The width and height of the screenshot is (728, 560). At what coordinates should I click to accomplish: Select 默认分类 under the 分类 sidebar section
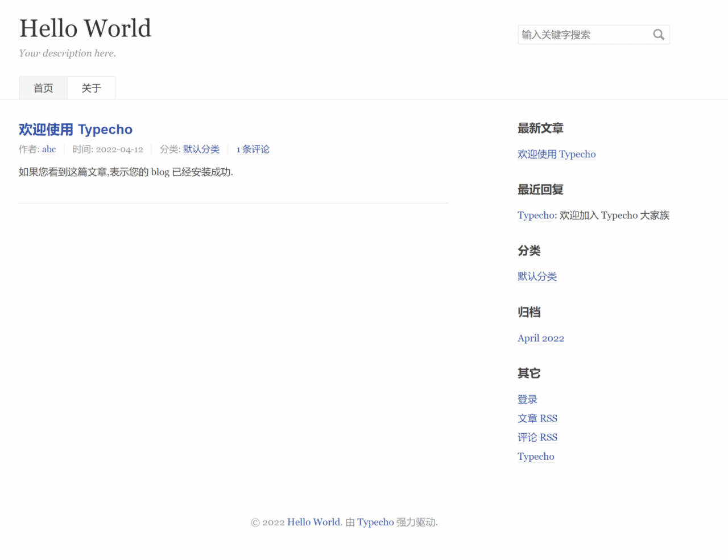click(x=537, y=276)
